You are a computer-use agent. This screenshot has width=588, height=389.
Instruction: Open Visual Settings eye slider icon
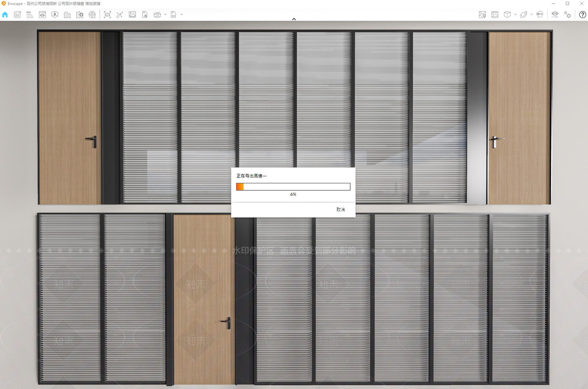pyautogui.click(x=555, y=15)
